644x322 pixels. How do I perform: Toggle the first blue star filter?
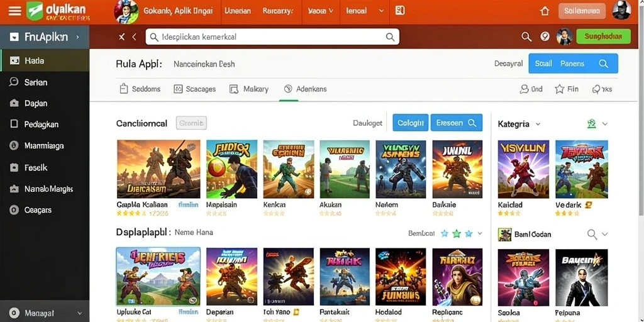445,234
